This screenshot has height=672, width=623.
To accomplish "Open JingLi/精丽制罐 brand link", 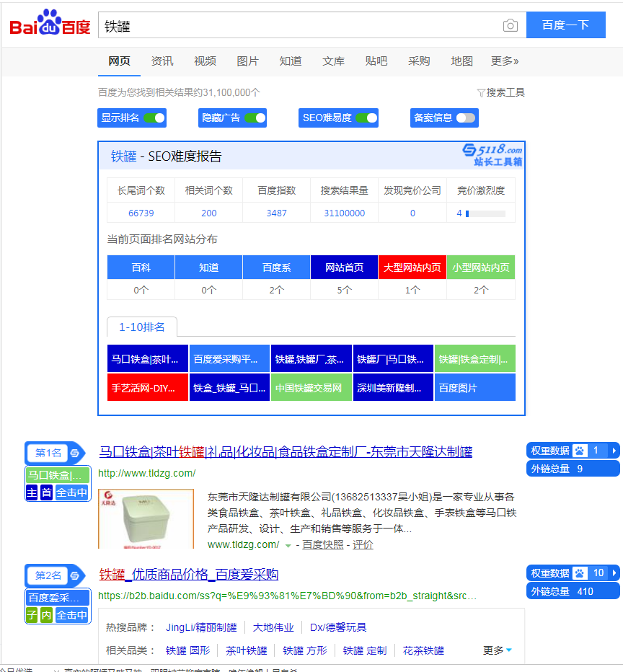I will click(x=201, y=627).
